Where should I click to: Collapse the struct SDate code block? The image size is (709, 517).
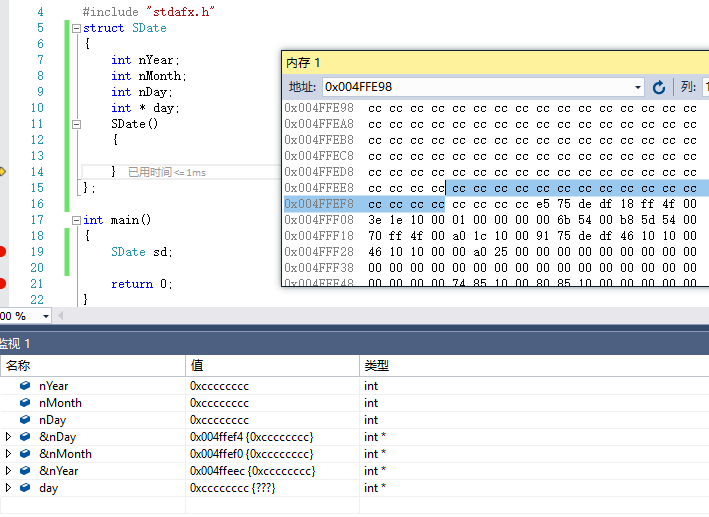coord(76,28)
